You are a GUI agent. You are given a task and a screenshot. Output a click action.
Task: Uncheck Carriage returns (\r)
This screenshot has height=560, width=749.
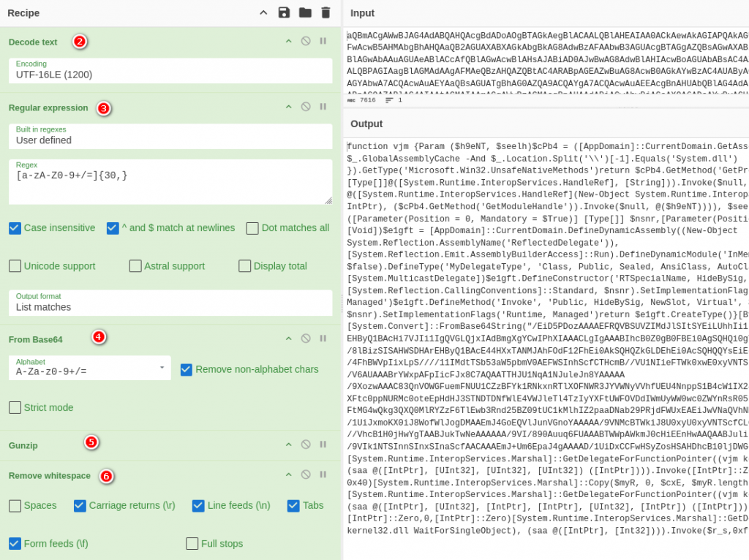click(80, 506)
